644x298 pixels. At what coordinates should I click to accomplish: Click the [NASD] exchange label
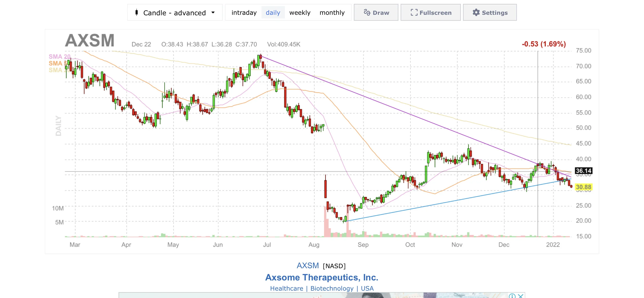(x=334, y=266)
